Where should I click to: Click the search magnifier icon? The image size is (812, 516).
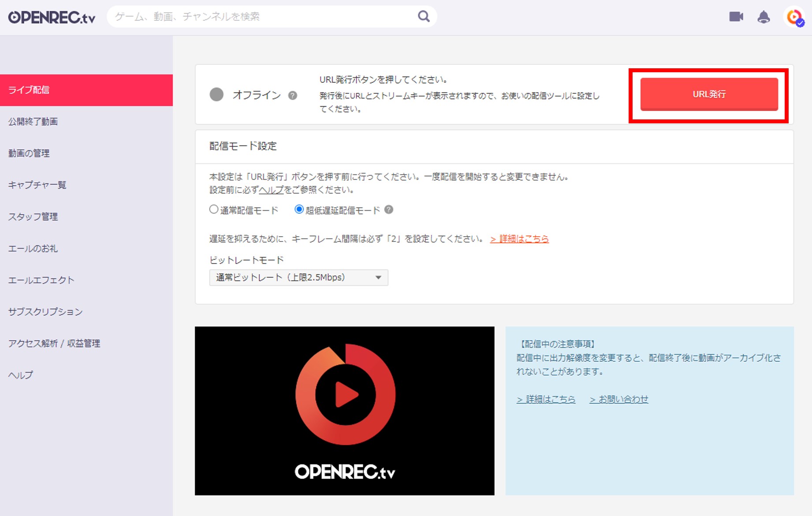coord(423,16)
